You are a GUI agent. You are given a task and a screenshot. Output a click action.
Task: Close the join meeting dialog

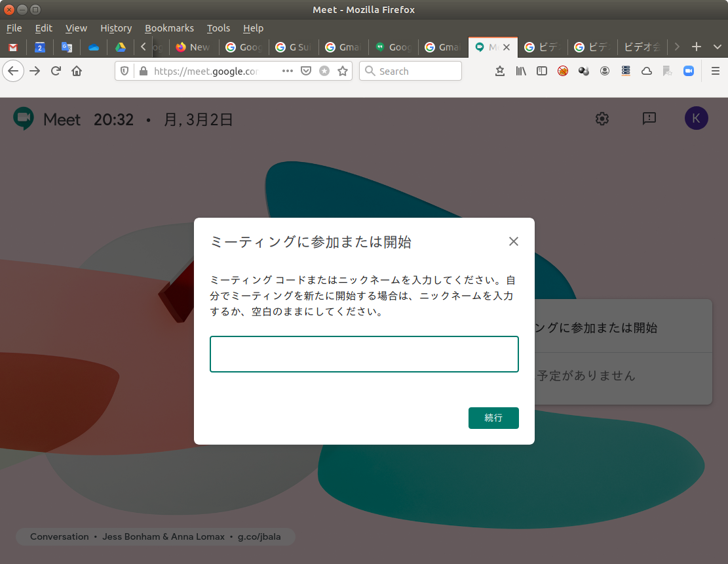point(514,241)
